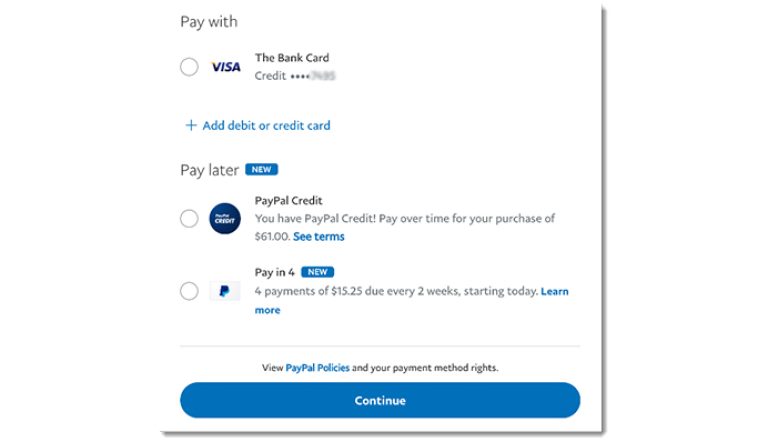Click the PayPal logo beside Pay in 4
This screenshot has width=768, height=442.
pyautogui.click(x=225, y=291)
